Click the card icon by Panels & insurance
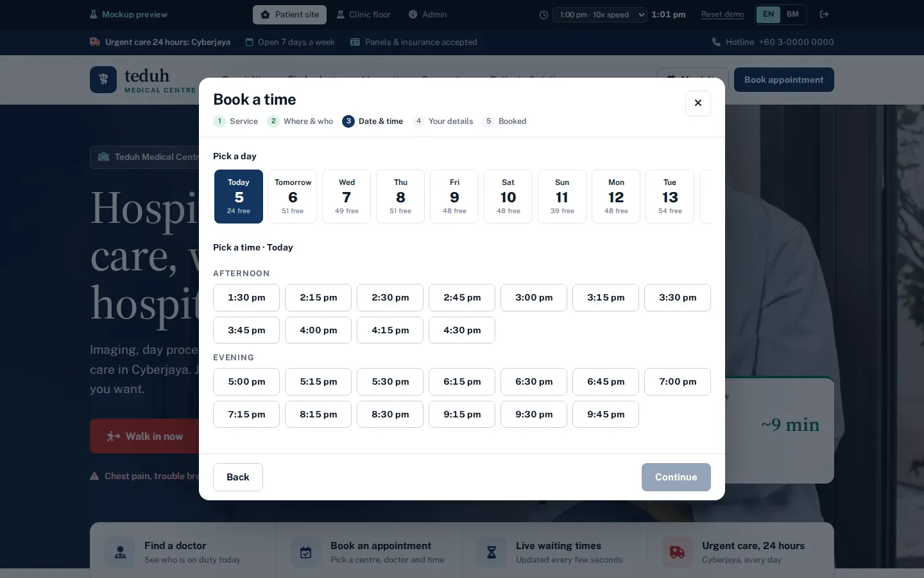924x578 pixels. (x=355, y=42)
